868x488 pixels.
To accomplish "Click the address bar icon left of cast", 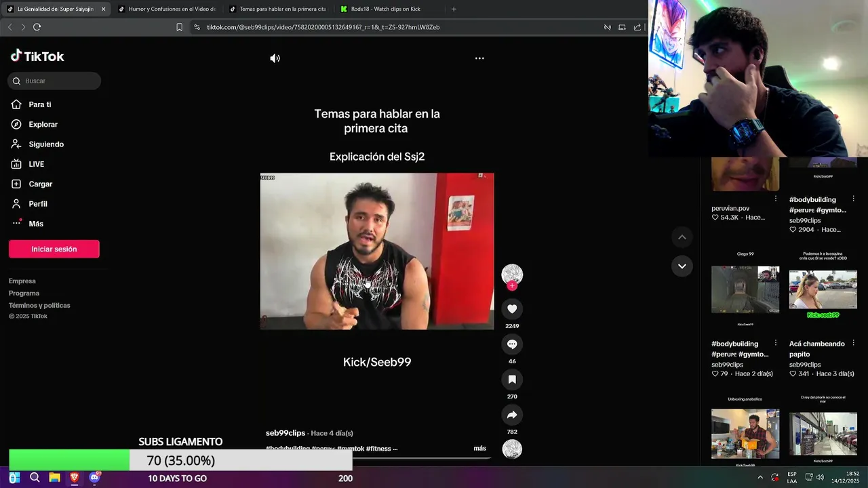I will coord(608,27).
